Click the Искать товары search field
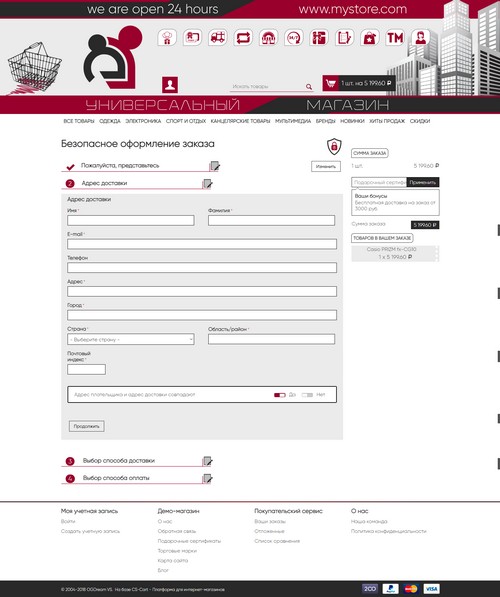The height and width of the screenshot is (597, 500). 267,87
